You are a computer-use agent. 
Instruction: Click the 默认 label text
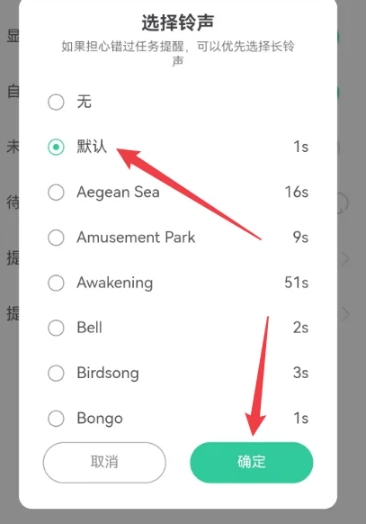point(92,146)
